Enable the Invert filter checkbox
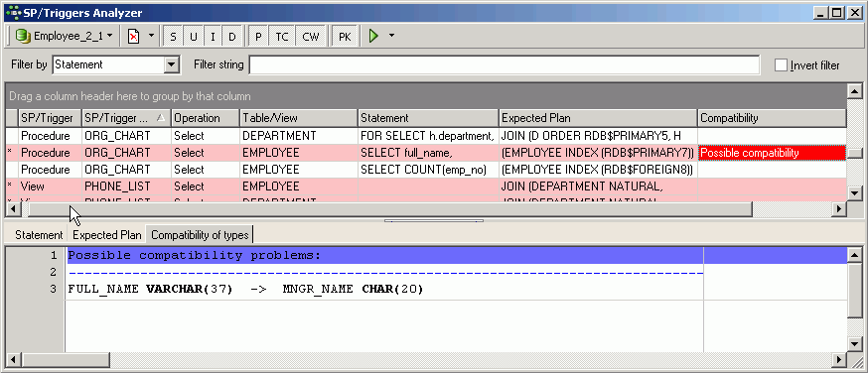This screenshot has width=868, height=373. pos(781,65)
